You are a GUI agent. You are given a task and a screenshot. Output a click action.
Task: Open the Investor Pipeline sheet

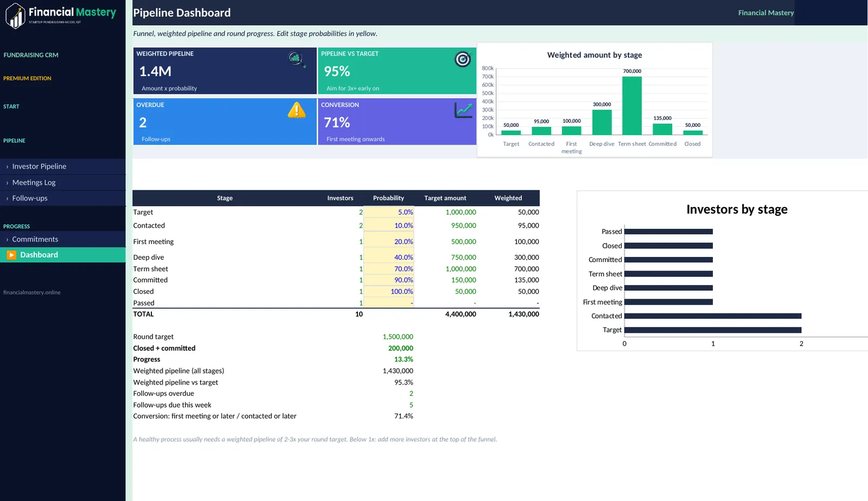(63, 166)
